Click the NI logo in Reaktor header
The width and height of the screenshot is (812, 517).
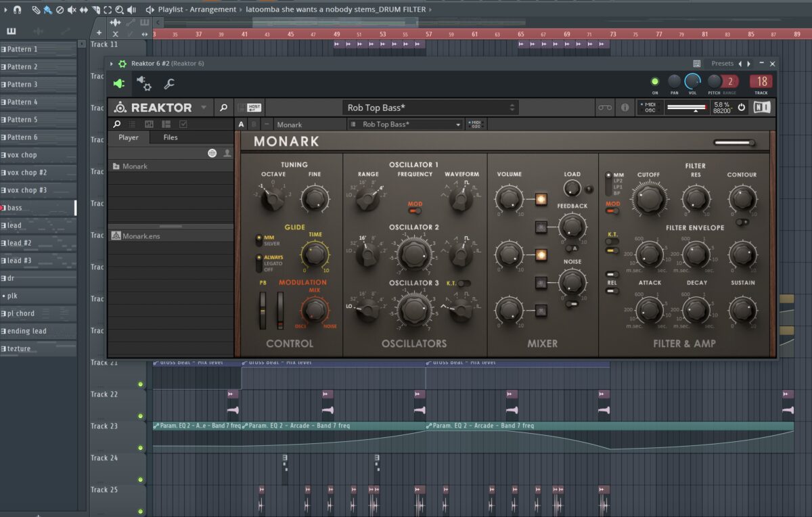coord(762,107)
